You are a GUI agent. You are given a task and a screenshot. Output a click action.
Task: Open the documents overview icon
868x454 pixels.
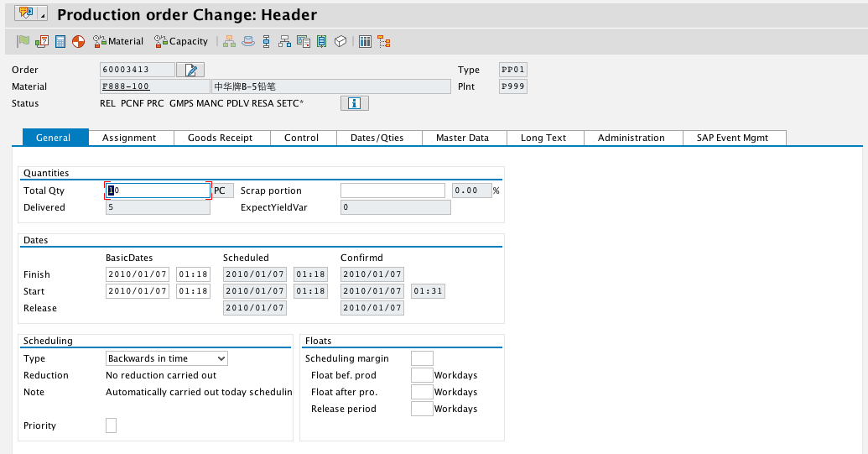click(304, 41)
